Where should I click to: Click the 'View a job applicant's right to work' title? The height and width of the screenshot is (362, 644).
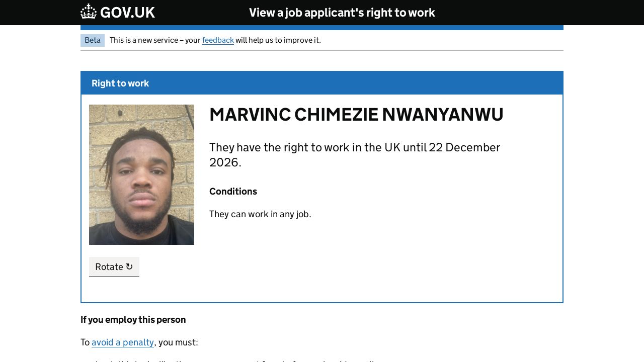[x=342, y=13]
